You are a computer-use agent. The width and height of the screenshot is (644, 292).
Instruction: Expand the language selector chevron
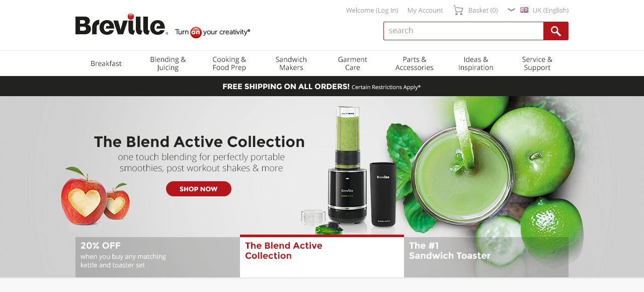[x=511, y=10]
